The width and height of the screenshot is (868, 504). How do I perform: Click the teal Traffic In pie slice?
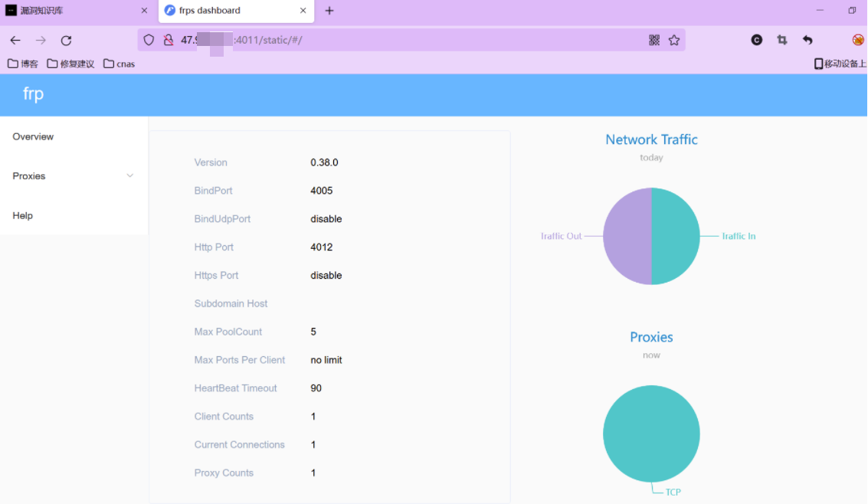(x=676, y=236)
